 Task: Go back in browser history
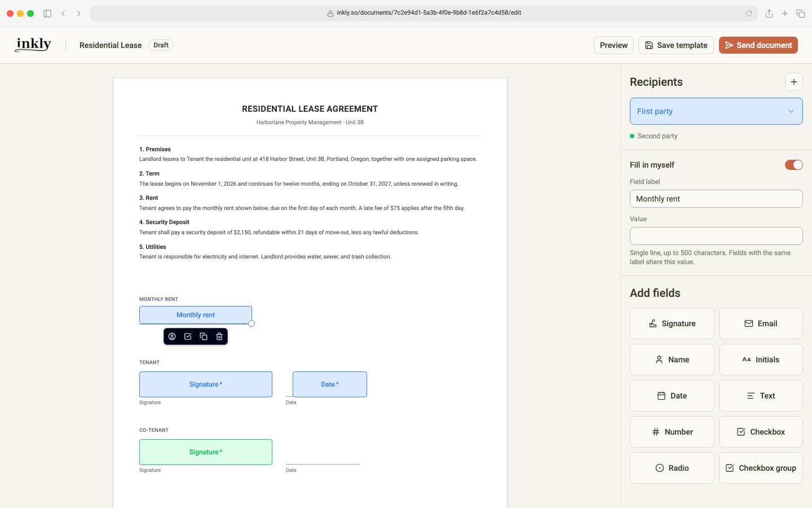pyautogui.click(x=63, y=13)
